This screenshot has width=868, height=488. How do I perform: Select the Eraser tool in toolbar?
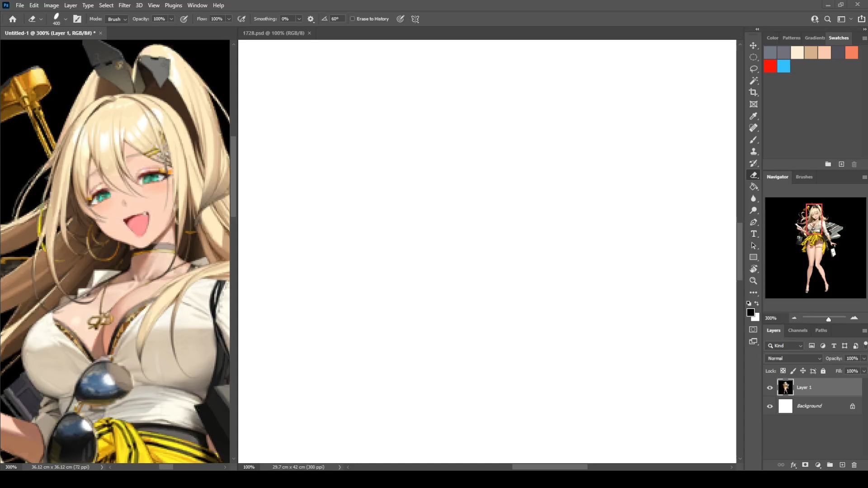[753, 175]
